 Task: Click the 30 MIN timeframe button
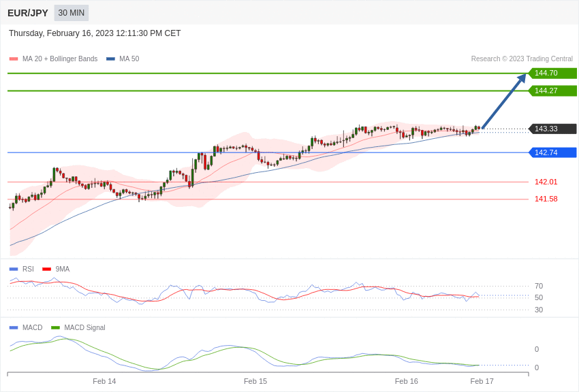(72, 13)
